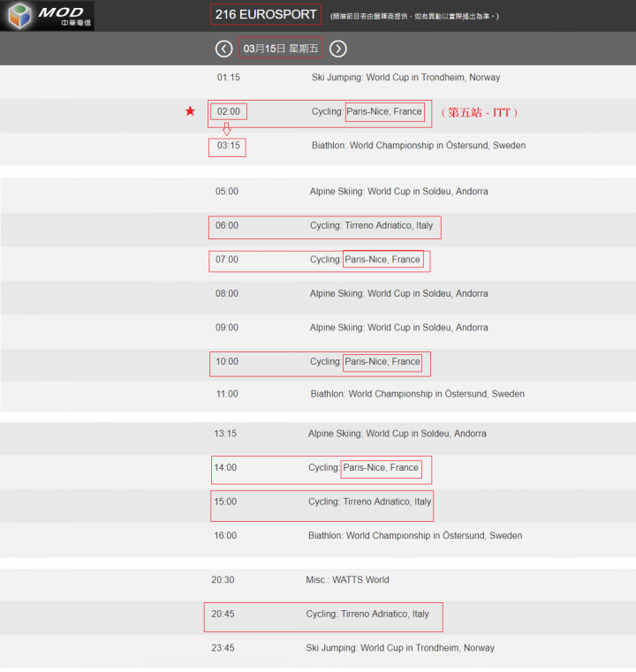Click the 03:15 time entry

[229, 146]
